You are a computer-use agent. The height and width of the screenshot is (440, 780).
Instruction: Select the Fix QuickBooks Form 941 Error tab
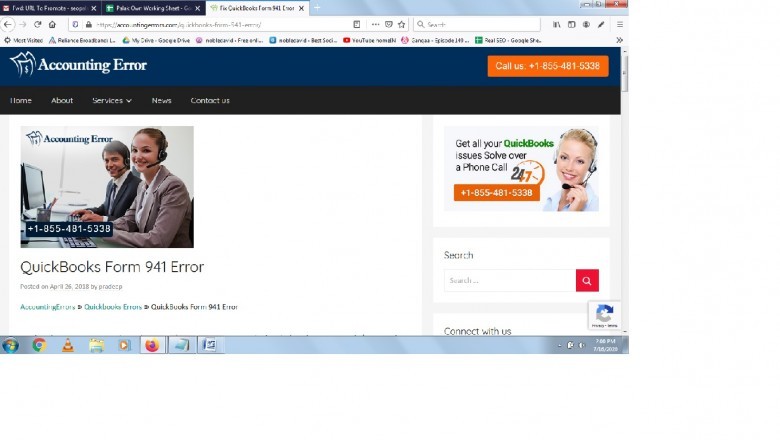257,8
